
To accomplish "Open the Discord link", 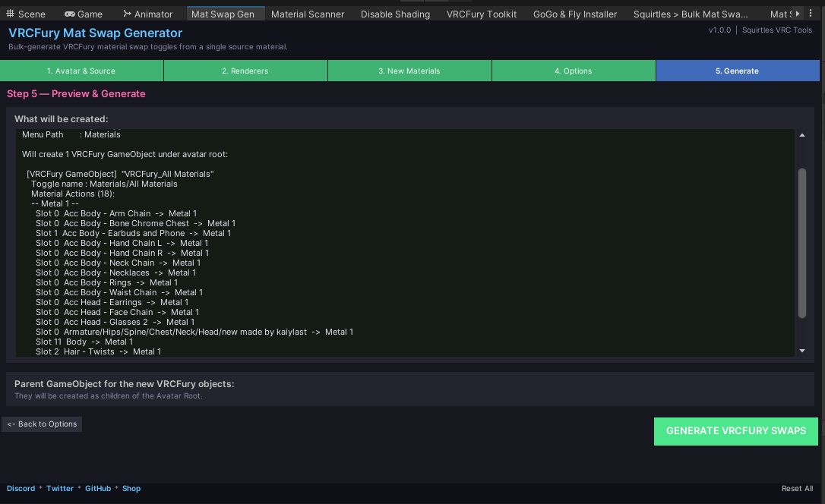I will (21, 488).
